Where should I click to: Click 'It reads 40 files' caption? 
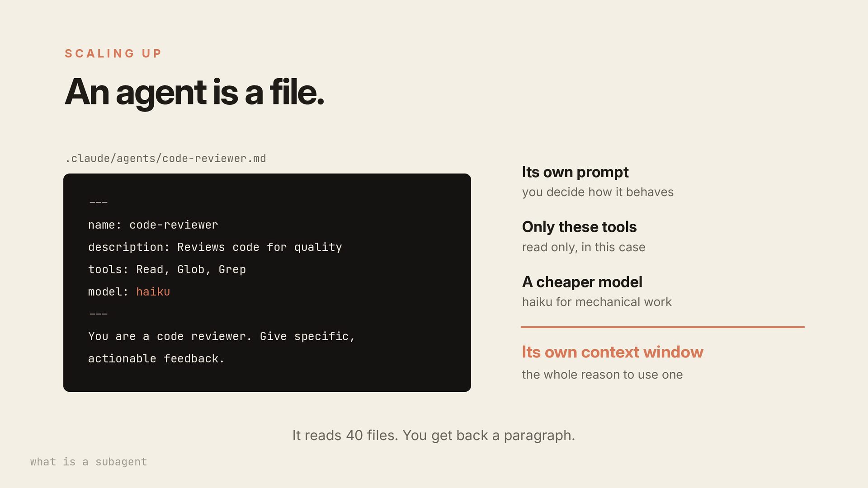(x=434, y=435)
